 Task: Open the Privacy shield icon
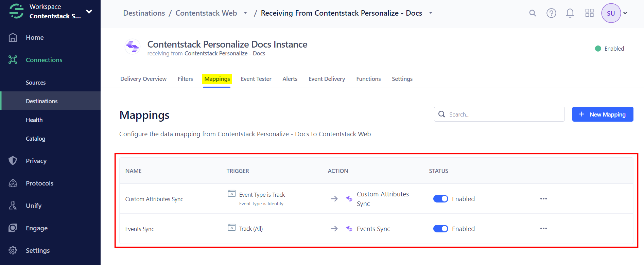point(13,161)
